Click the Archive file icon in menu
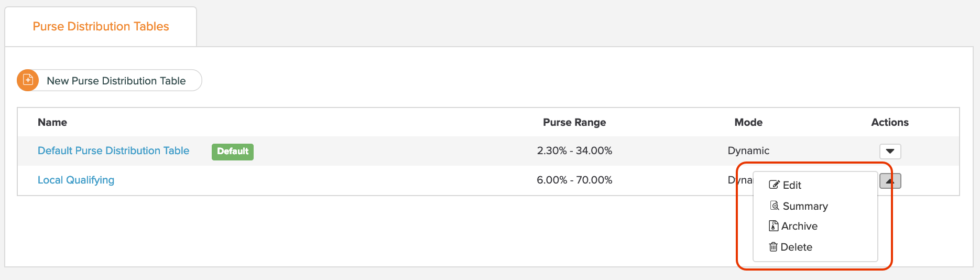Image resolution: width=980 pixels, height=280 pixels. 774,226
